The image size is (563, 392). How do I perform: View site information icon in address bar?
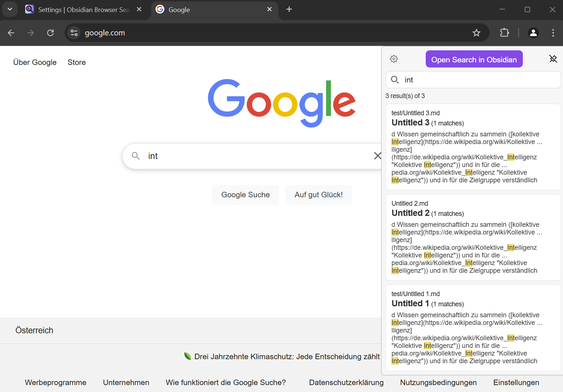pos(74,33)
